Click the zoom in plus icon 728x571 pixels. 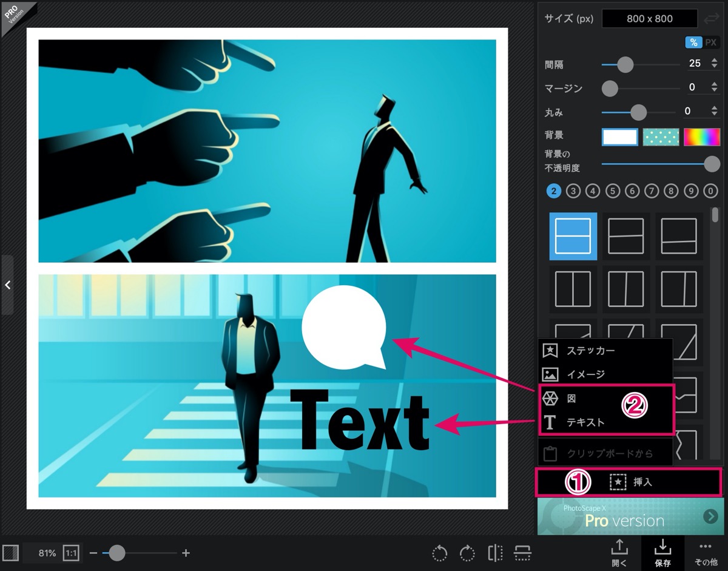point(186,553)
